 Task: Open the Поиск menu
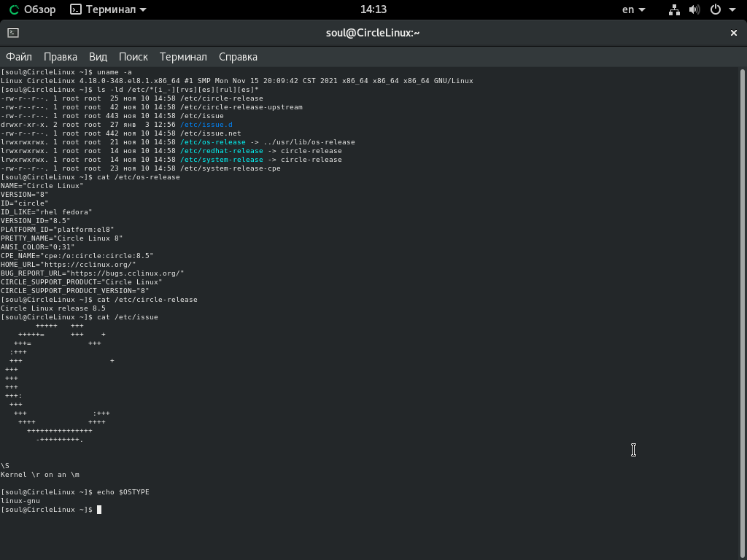click(x=133, y=57)
